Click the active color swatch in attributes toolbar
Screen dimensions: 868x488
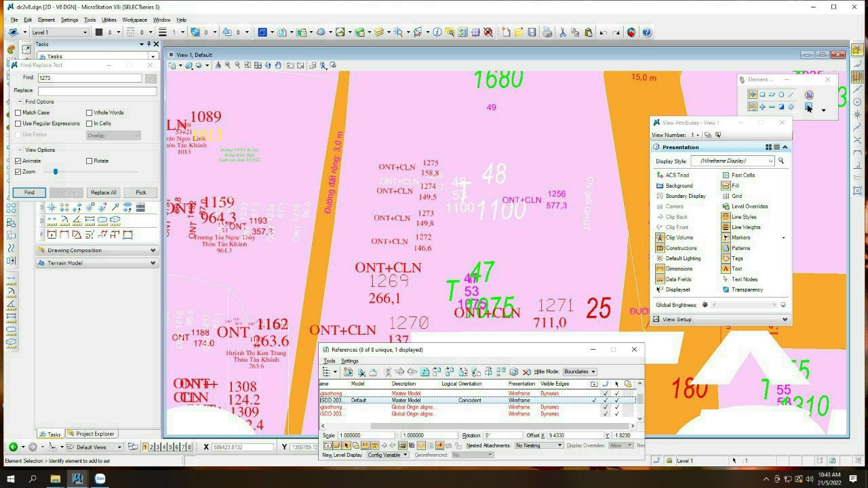pos(99,32)
